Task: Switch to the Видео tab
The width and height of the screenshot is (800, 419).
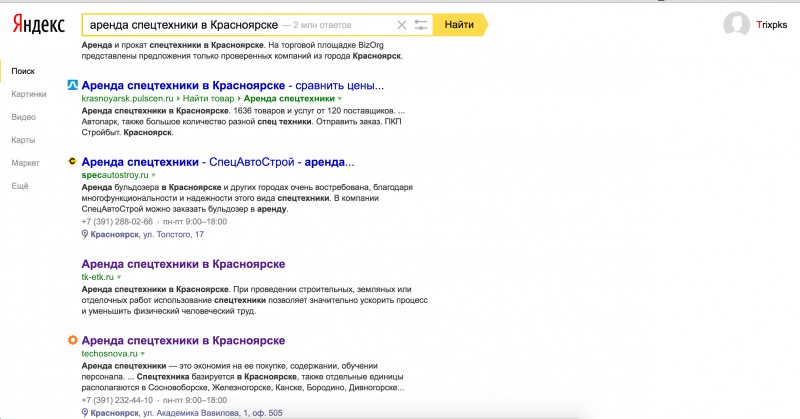Action: [x=23, y=117]
